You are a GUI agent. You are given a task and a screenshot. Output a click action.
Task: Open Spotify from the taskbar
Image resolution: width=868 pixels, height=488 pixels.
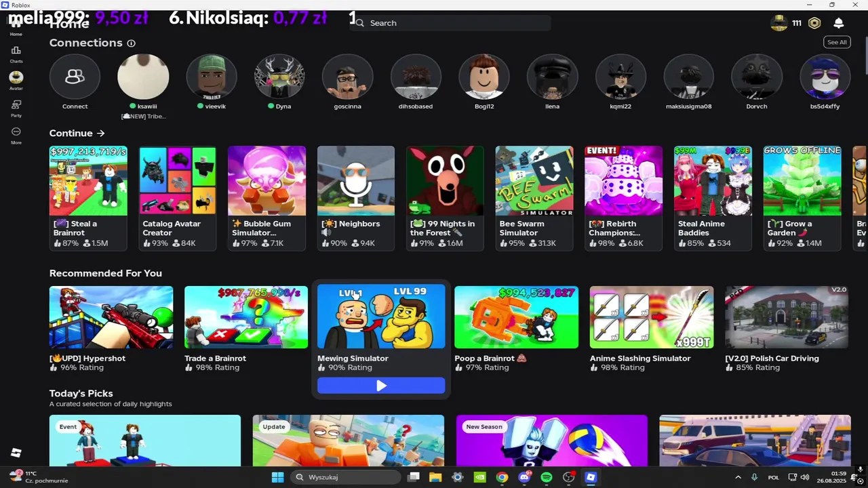click(x=547, y=477)
